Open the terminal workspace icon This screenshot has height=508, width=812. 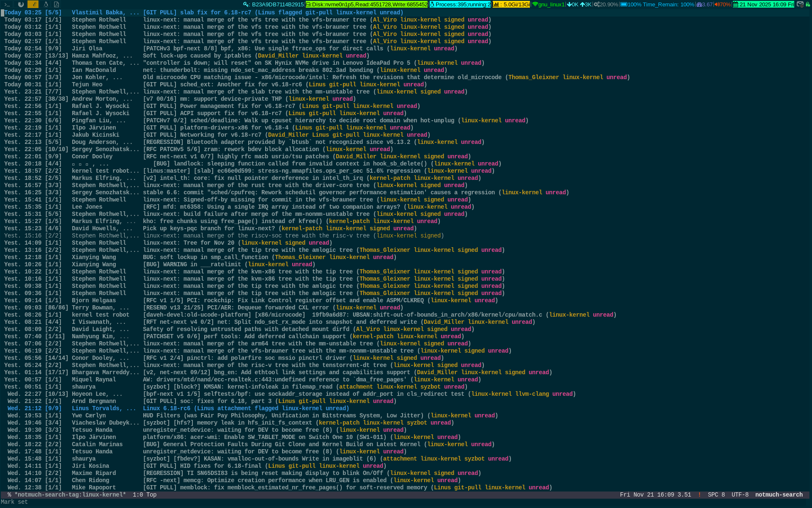tap(7, 4)
